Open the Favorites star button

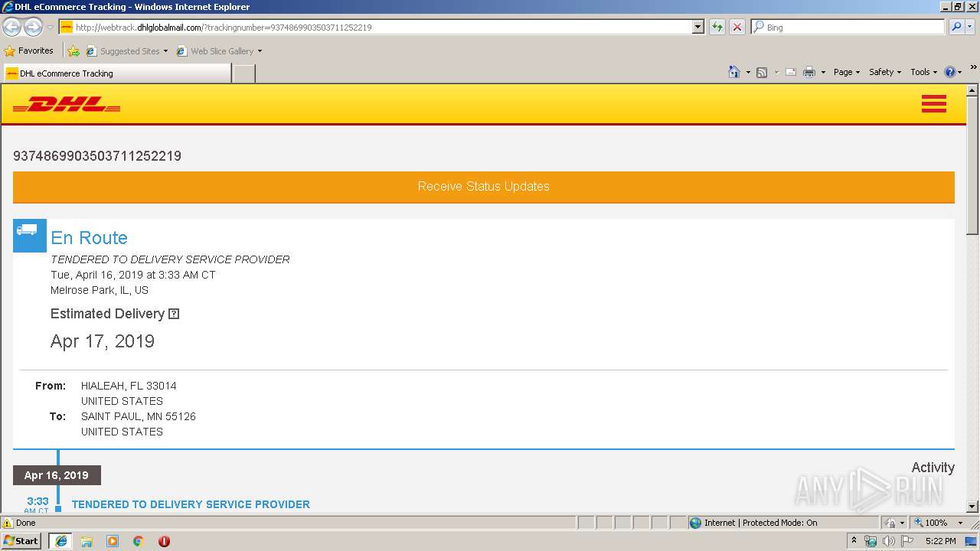[x=28, y=51]
